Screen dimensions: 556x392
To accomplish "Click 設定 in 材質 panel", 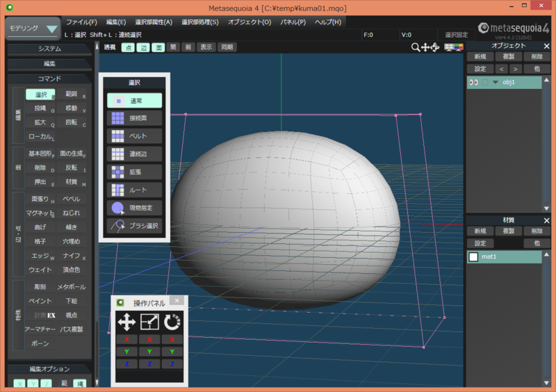I will [x=480, y=243].
